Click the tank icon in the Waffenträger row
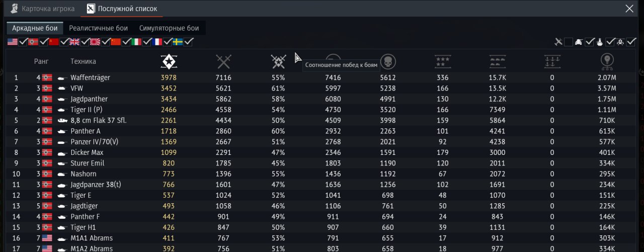The image size is (644, 252). pos(62,77)
